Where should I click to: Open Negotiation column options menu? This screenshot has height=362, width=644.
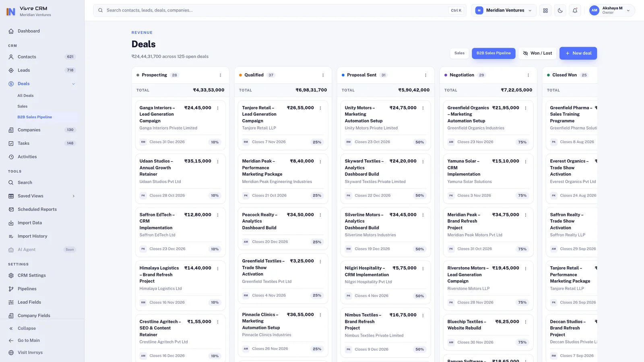(x=528, y=75)
